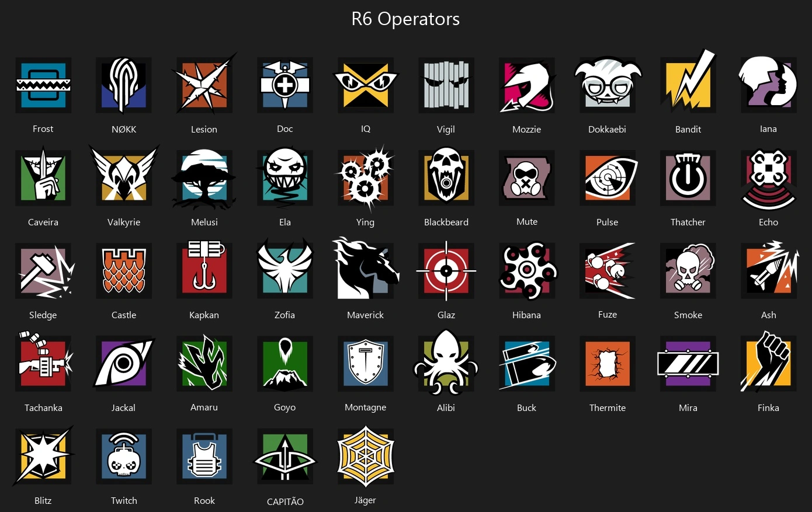Choose the Maverick horse head icon
This screenshot has width=812, height=512.
point(366,269)
